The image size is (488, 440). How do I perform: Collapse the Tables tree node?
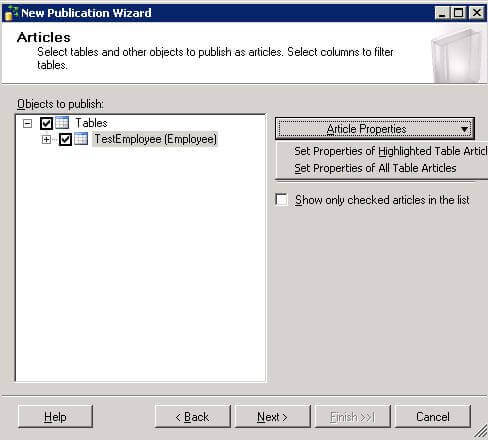coord(27,124)
